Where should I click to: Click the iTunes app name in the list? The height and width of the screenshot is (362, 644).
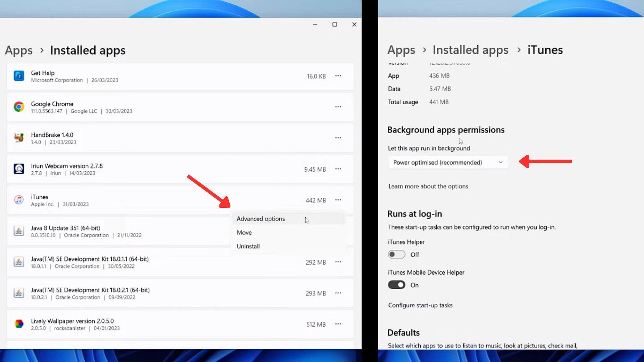pos(40,197)
